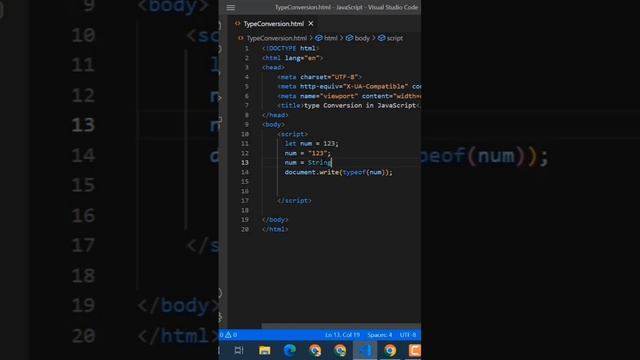Click the closing body tag on line 19

pyautogui.click(x=275, y=220)
